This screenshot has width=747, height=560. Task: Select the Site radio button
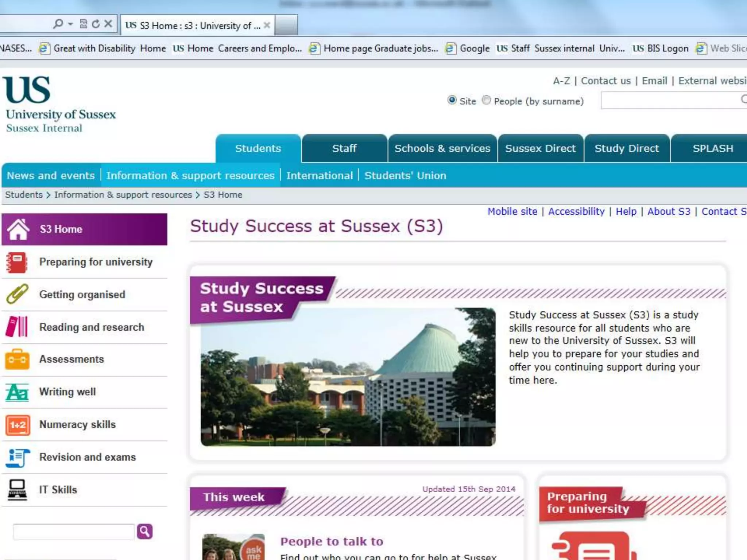452,100
